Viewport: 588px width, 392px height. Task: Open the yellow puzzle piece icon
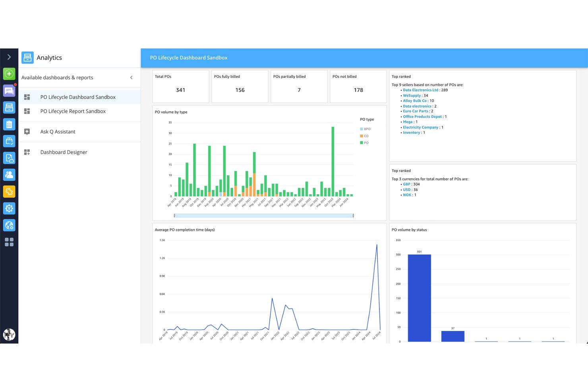(9, 192)
